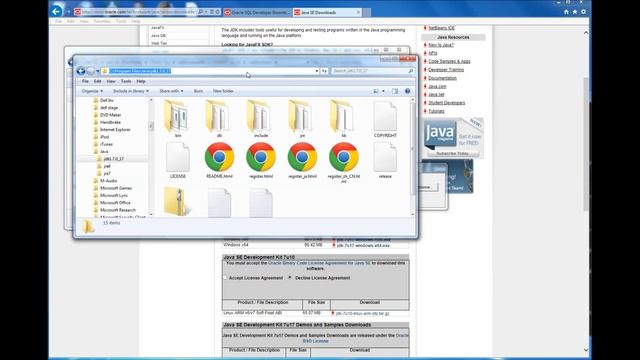
Task: Click the Burn toolbar button
Action: (x=198, y=91)
